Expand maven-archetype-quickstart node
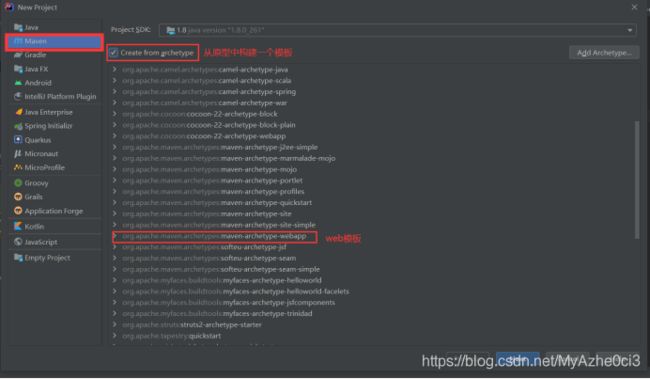The height and width of the screenshot is (379, 650). (x=114, y=202)
